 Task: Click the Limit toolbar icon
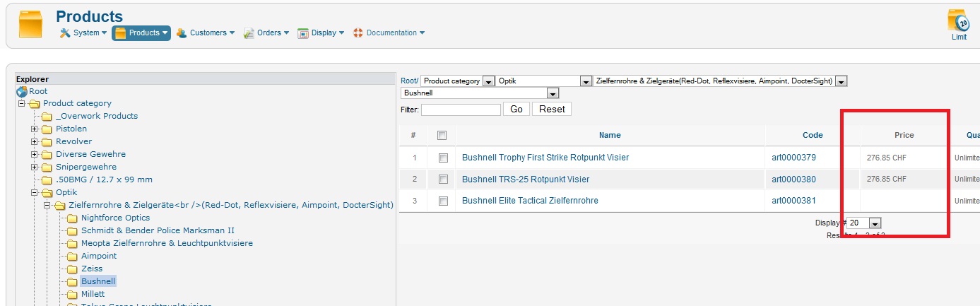[x=958, y=24]
